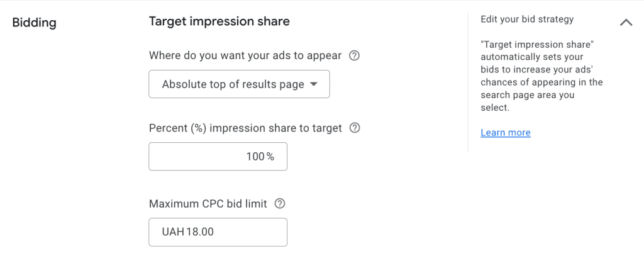Open help for percent impression share
644x260 pixels.
[355, 128]
